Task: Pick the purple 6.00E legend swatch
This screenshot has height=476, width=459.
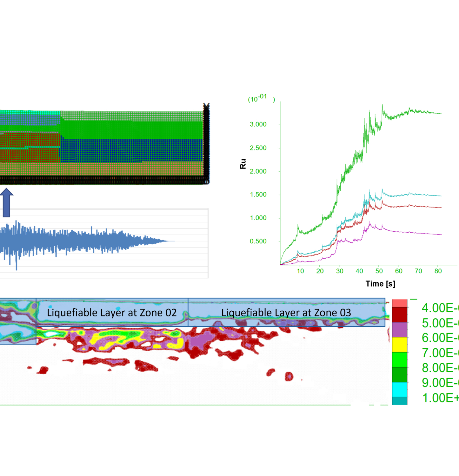Action: [399, 329]
